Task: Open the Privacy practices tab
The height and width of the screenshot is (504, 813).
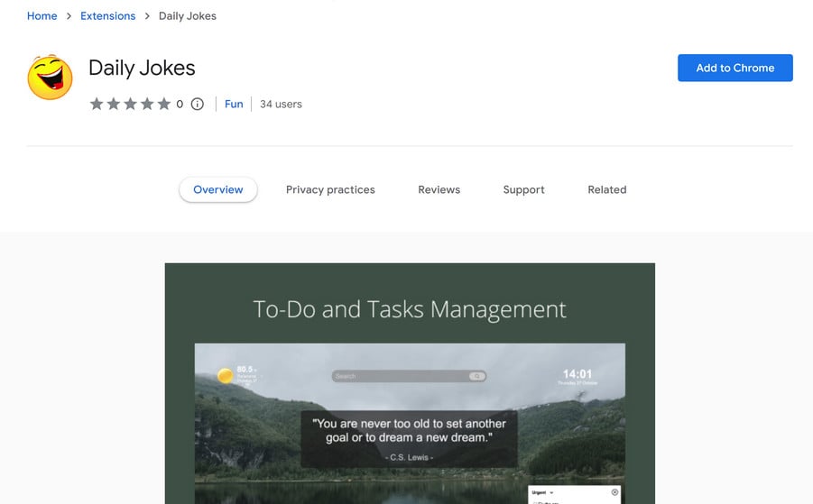Action: tap(330, 189)
